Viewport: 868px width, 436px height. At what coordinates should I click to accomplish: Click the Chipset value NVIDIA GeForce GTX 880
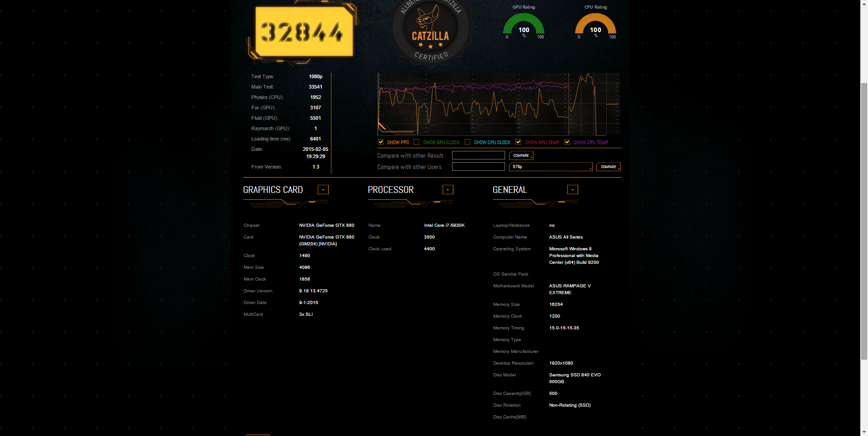point(327,225)
